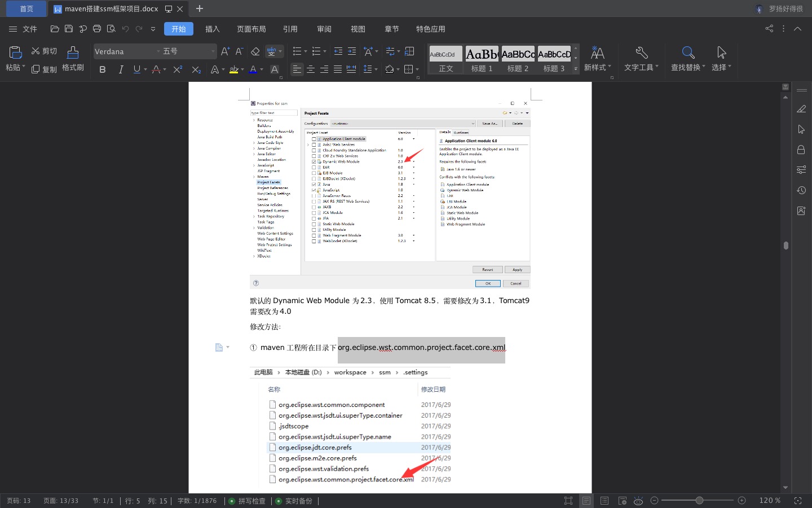Screen dimensions: 812x508
Task: Switch to the 插入 tab
Action: [213, 29]
